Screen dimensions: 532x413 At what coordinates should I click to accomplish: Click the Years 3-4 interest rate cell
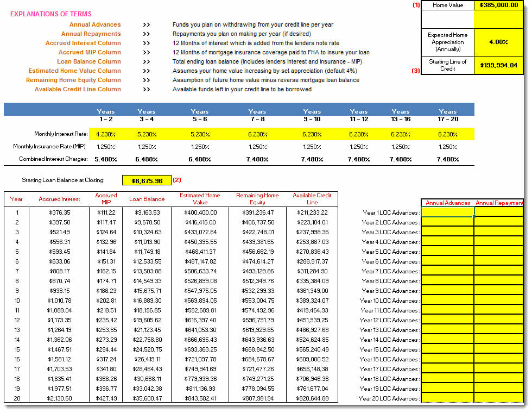(x=147, y=134)
